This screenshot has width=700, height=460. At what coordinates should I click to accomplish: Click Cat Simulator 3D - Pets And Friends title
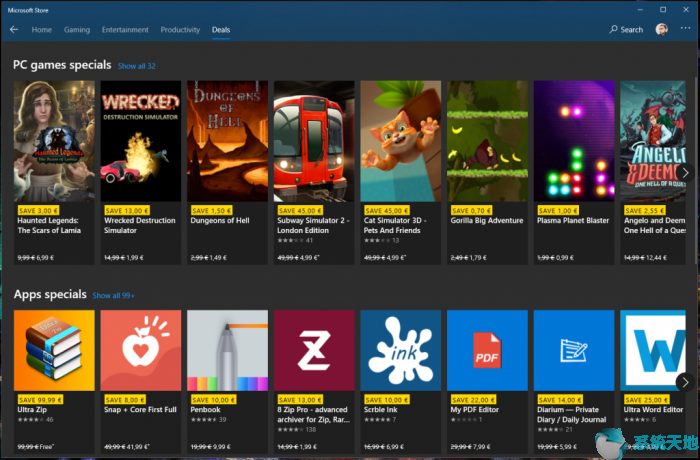point(395,226)
